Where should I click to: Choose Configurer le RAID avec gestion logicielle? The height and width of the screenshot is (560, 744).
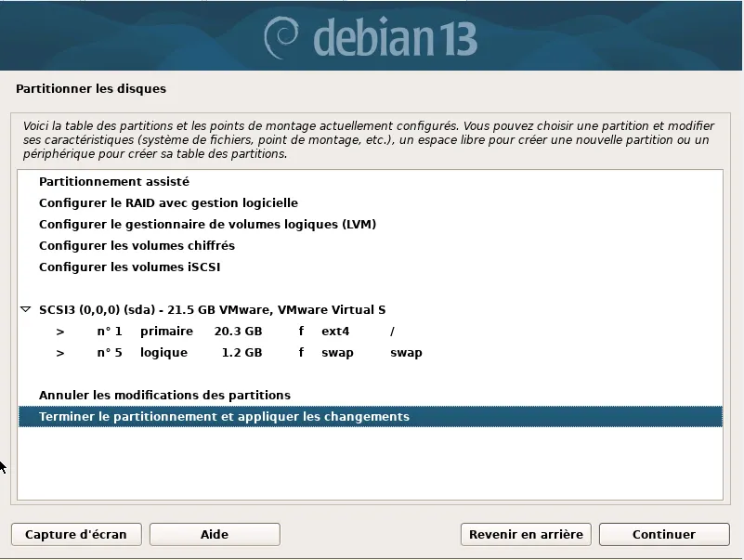(x=168, y=203)
